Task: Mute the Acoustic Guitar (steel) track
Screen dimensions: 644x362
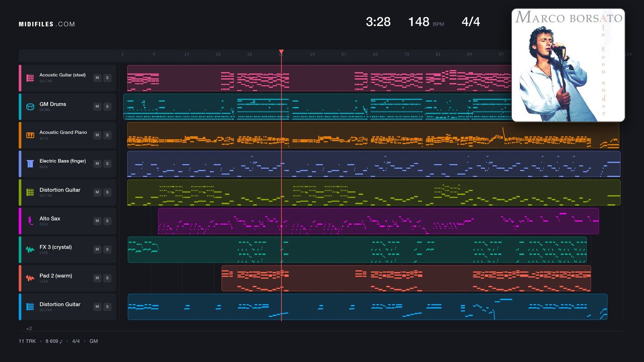Action: [x=97, y=78]
